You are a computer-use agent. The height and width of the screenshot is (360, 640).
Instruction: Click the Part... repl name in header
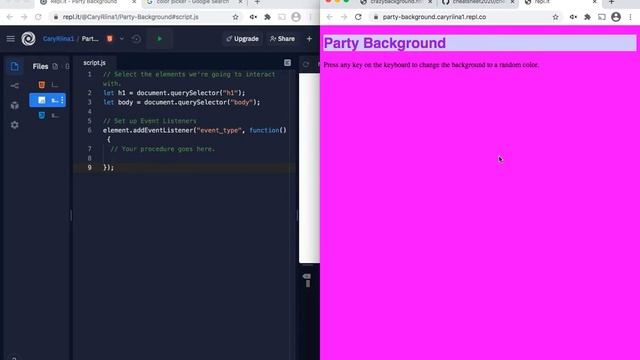coord(90,39)
